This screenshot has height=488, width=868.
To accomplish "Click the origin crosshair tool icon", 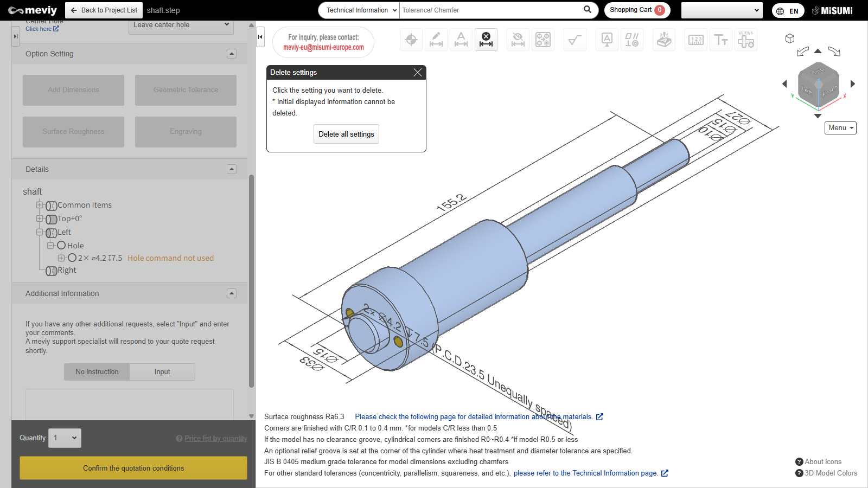I will click(x=411, y=40).
